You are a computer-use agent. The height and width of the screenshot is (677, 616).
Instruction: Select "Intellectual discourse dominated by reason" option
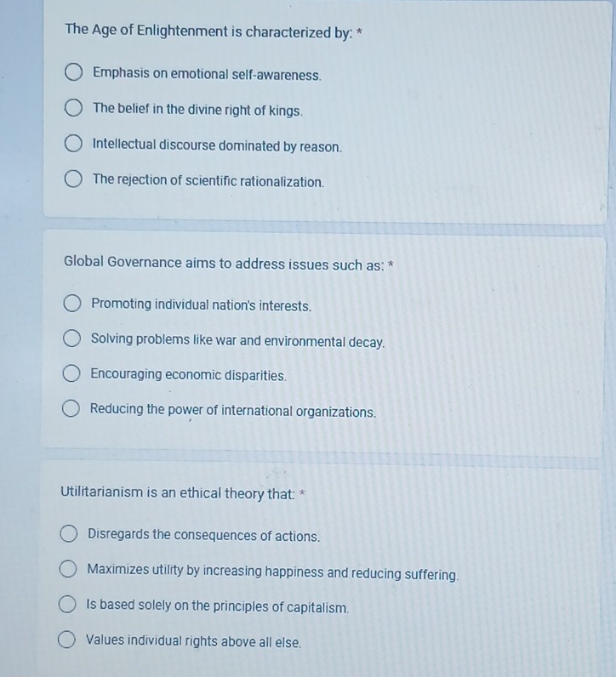73,144
